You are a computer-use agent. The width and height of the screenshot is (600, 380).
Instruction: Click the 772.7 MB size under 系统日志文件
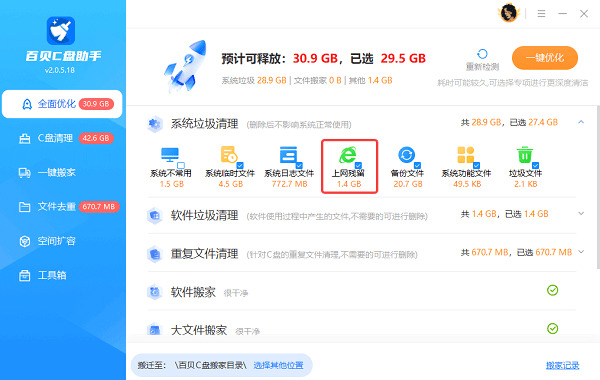click(x=290, y=184)
